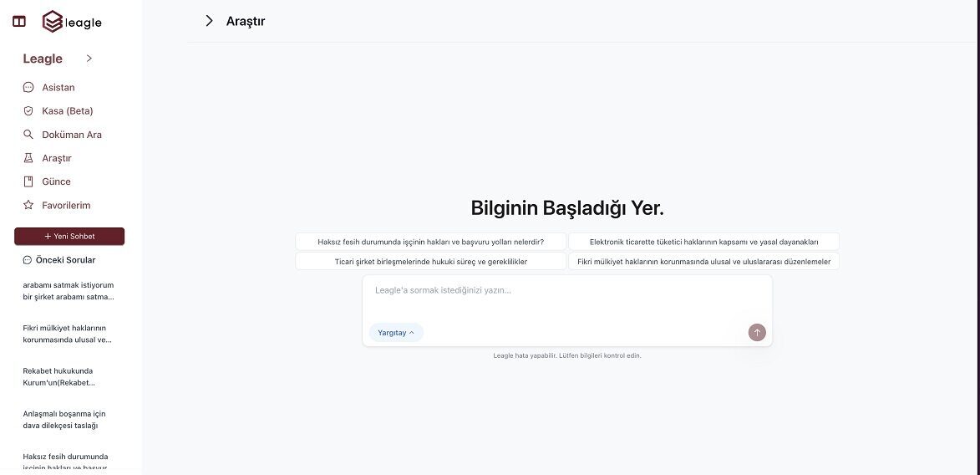The width and height of the screenshot is (980, 475).
Task: Click the Leagle logo icon
Action: coord(53,22)
